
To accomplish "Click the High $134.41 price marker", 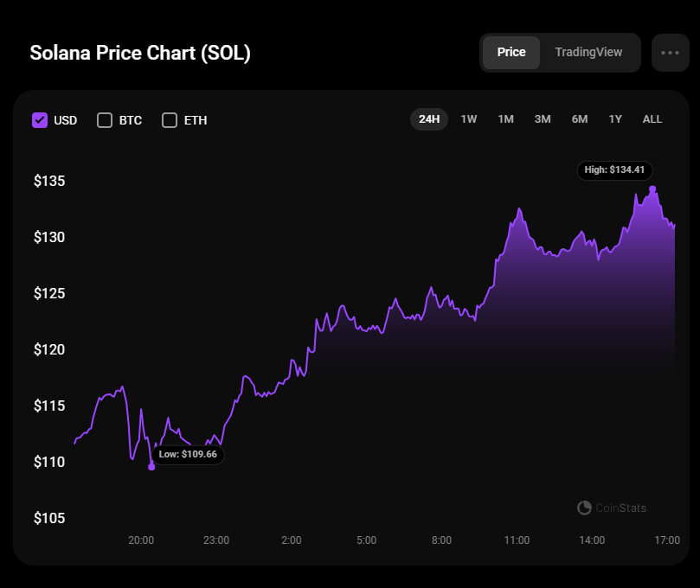I will (x=614, y=170).
